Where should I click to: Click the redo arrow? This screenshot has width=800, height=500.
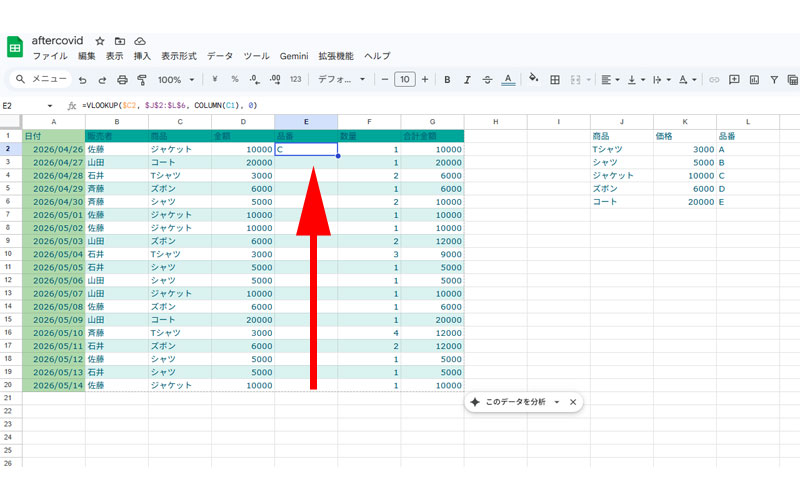102,80
